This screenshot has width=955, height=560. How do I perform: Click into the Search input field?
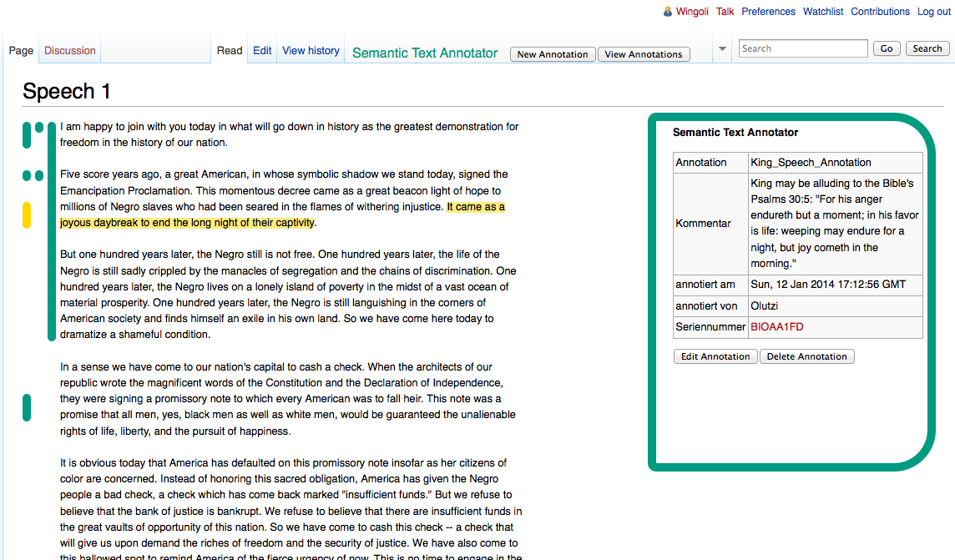(803, 48)
